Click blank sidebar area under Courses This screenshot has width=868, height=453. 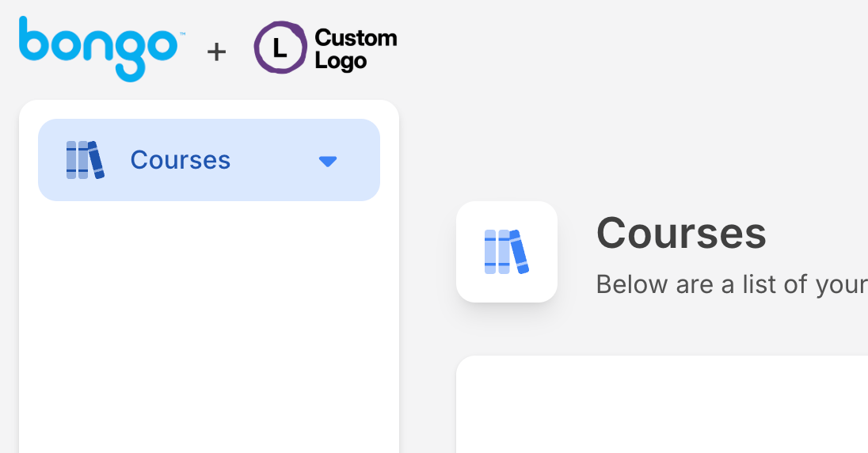[209, 327]
